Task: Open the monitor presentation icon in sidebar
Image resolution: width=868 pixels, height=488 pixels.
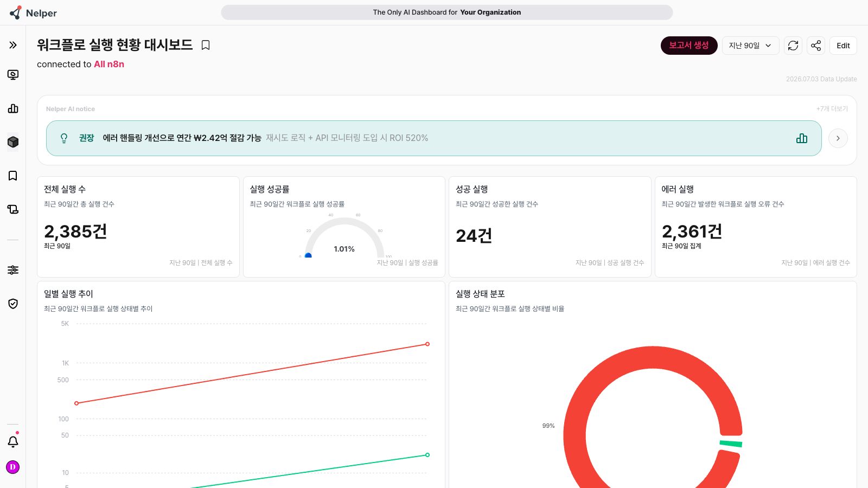Action: [13, 75]
